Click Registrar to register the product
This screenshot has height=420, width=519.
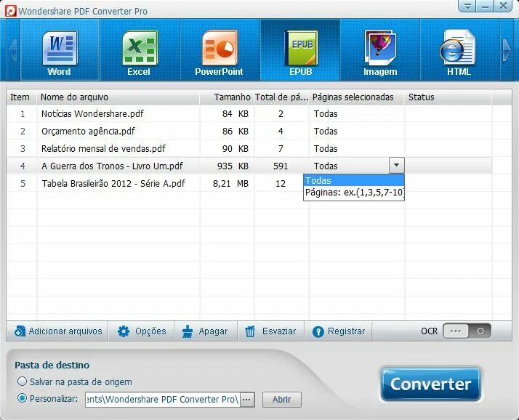click(x=338, y=331)
